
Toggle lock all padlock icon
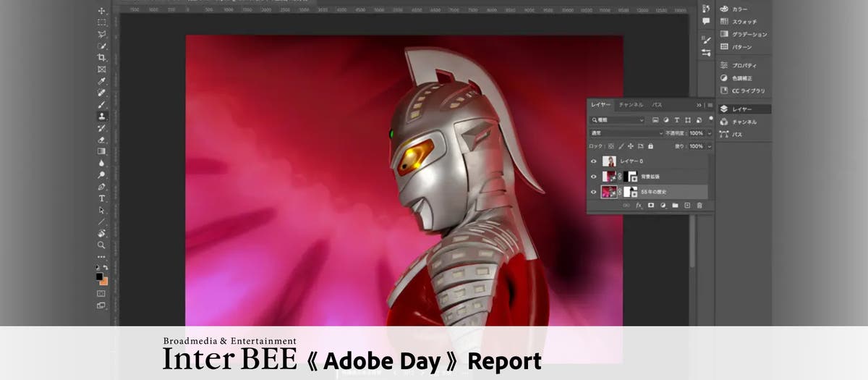coord(650,146)
